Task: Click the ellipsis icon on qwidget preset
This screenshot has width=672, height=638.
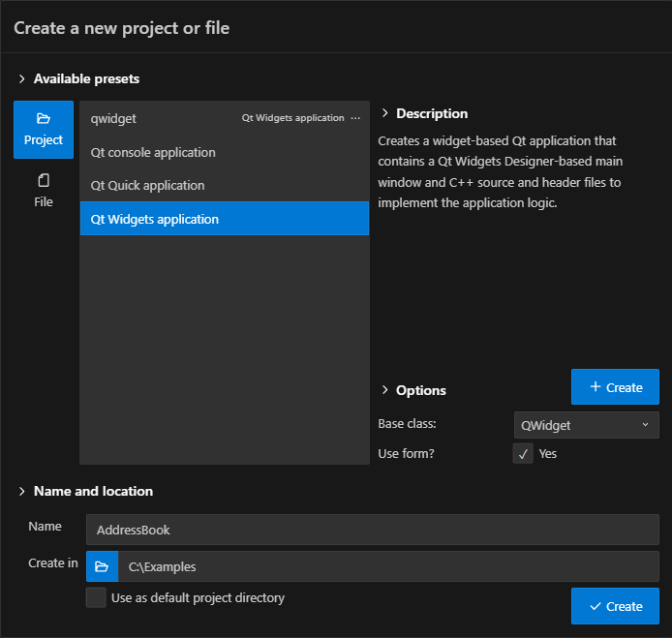Action: pyautogui.click(x=355, y=118)
